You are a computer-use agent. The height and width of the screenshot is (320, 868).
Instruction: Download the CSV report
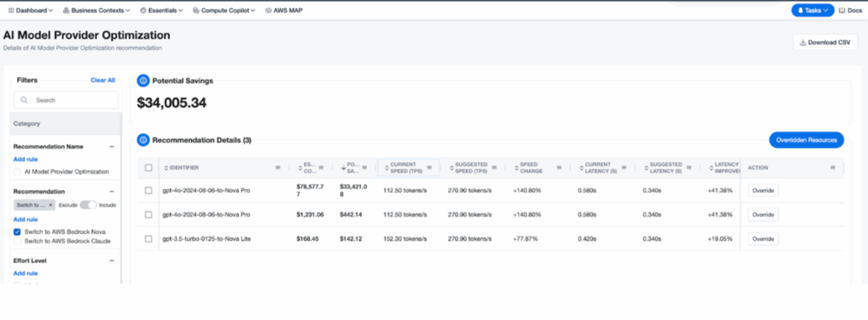(825, 43)
